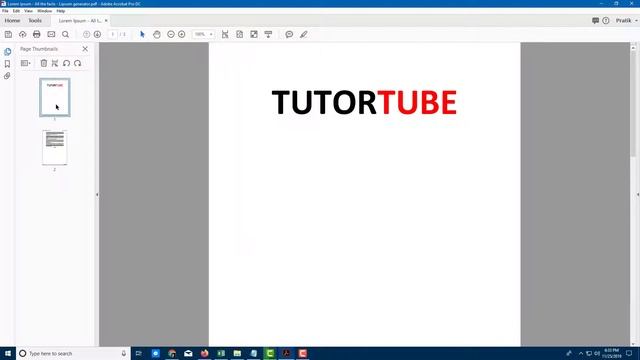Activate the Hand pan tool
This screenshot has height=360, width=640.
coord(157,34)
